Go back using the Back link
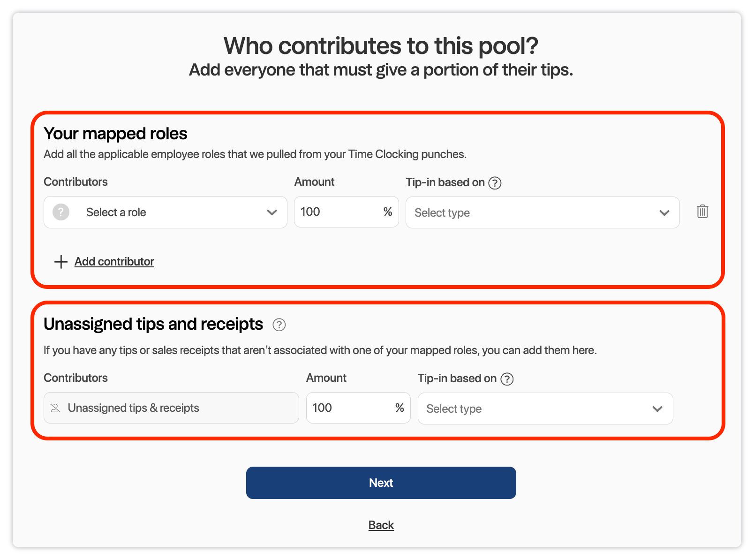The width and height of the screenshot is (754, 560). click(x=381, y=525)
